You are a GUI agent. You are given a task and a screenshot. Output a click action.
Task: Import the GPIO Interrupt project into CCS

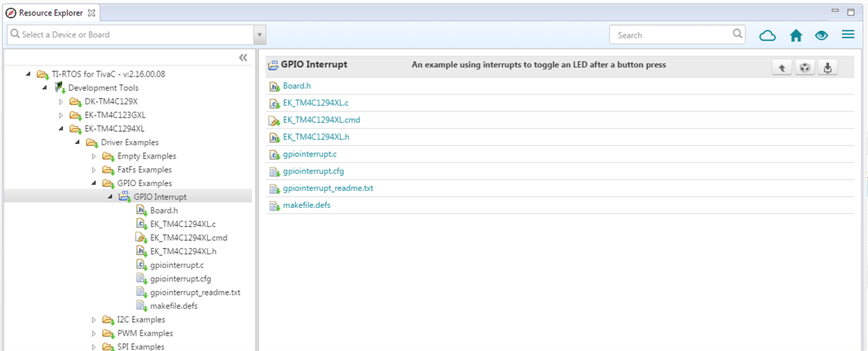pyautogui.click(x=804, y=68)
